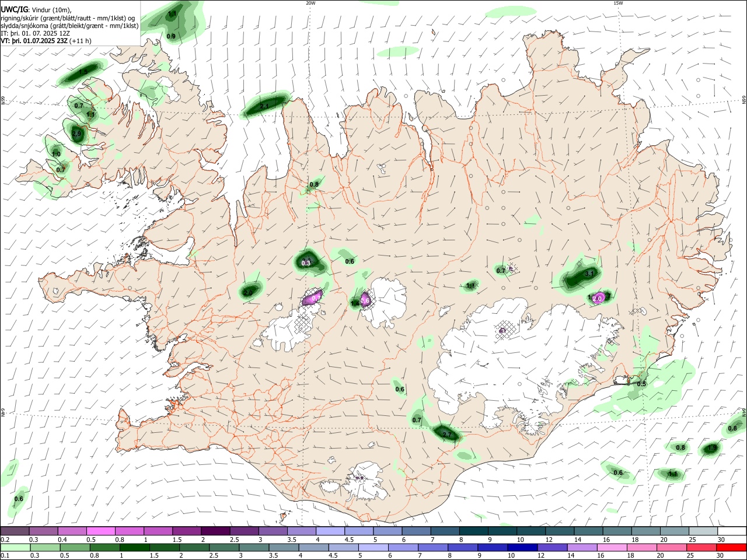747x560 pixels.
Task: Pick the light grey swatch at sleet 25
Action: click(x=703, y=531)
